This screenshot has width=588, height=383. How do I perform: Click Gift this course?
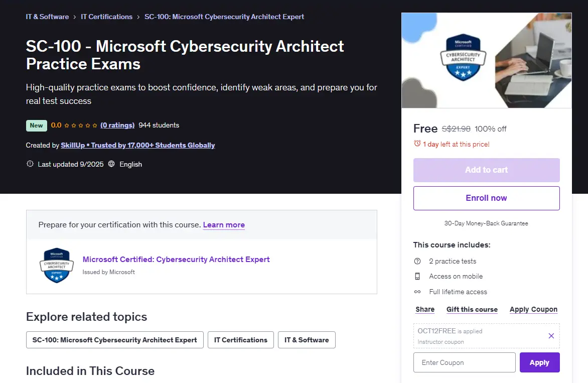472,310
